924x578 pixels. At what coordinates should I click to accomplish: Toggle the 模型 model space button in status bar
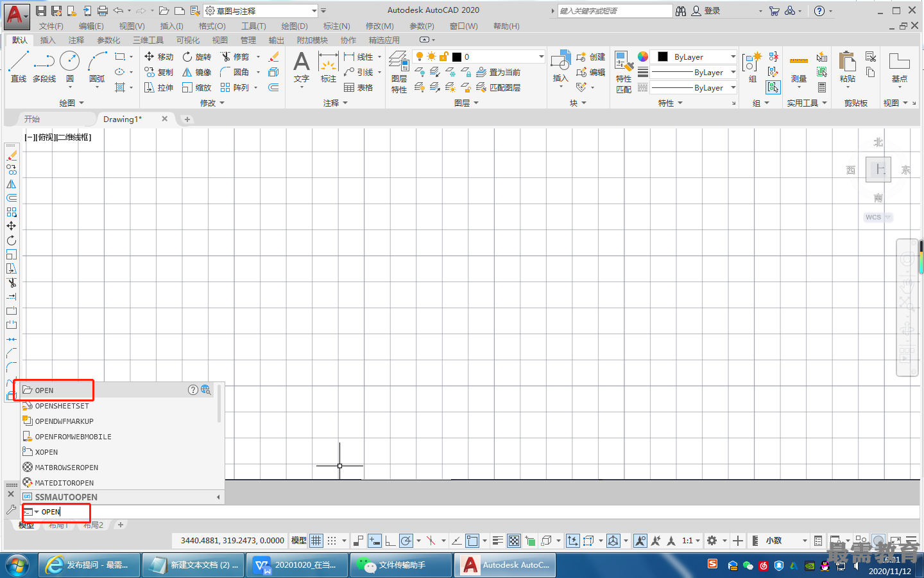[x=299, y=541]
